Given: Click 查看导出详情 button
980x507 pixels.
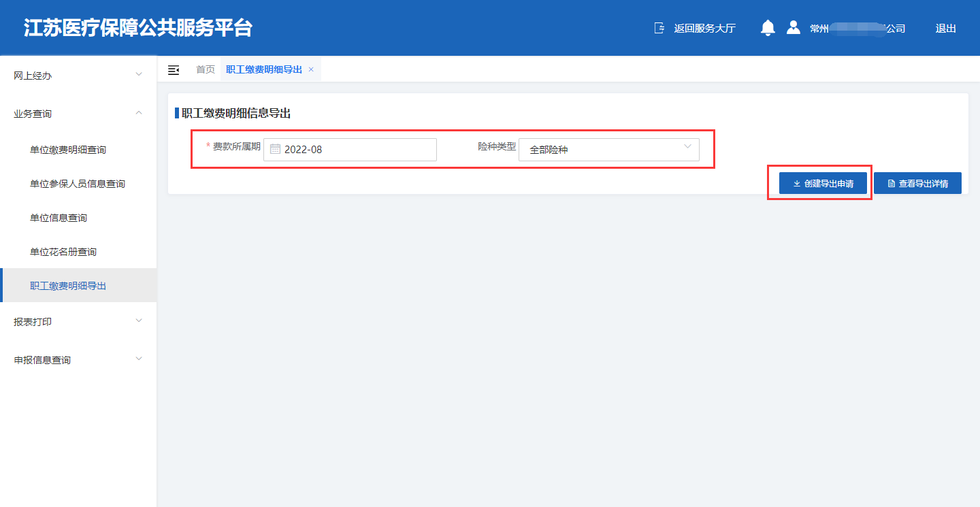Looking at the screenshot, I should pos(917,184).
